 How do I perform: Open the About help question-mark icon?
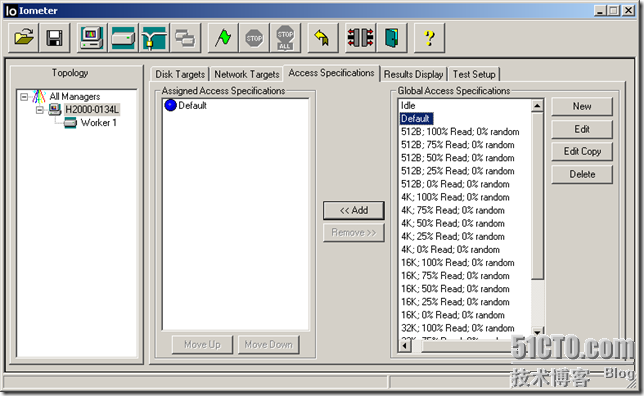[429, 38]
